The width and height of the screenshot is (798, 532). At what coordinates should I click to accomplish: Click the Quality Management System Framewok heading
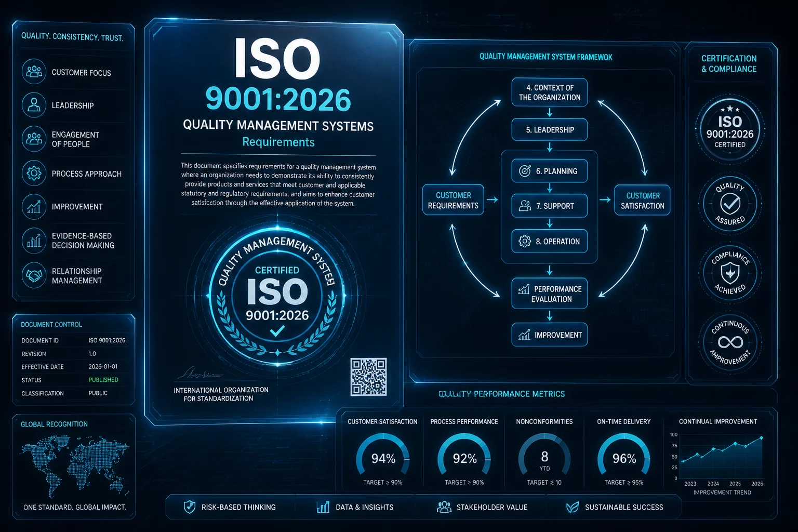point(546,57)
